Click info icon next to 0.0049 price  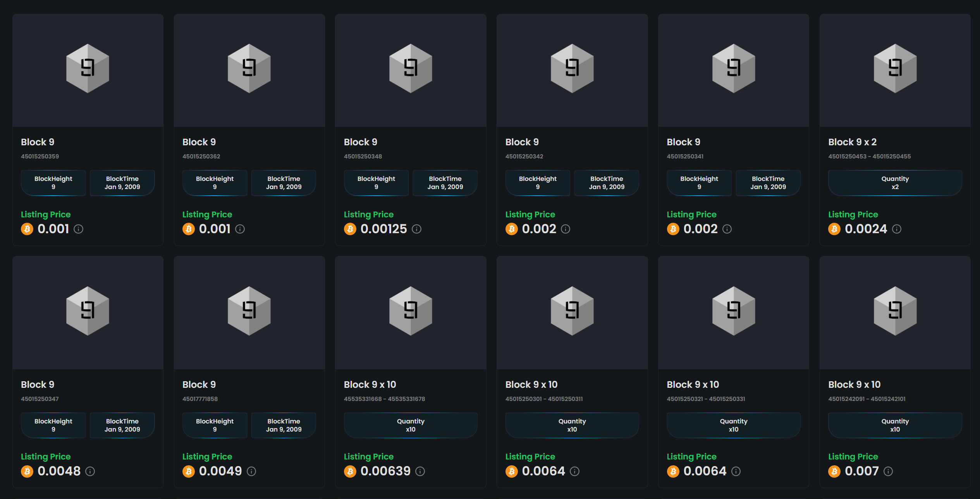pyautogui.click(x=251, y=471)
